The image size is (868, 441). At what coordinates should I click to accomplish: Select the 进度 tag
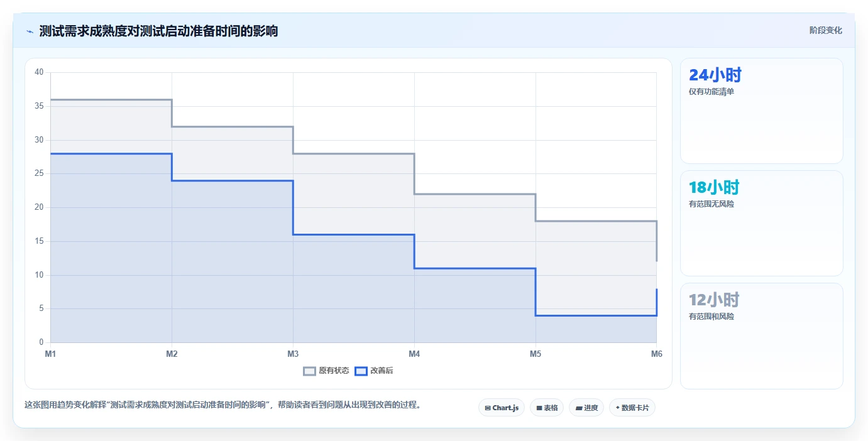586,408
